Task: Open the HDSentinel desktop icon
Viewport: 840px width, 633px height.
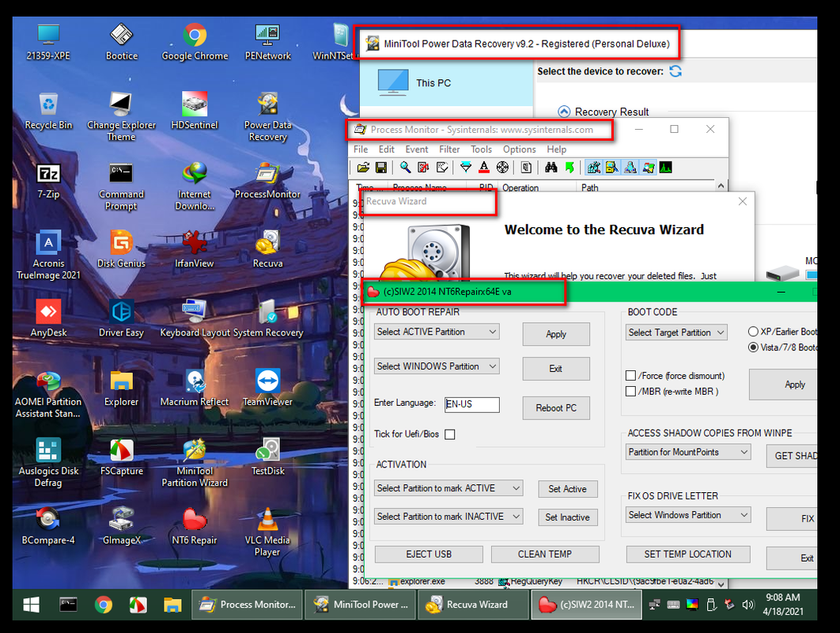Action: click(x=195, y=111)
